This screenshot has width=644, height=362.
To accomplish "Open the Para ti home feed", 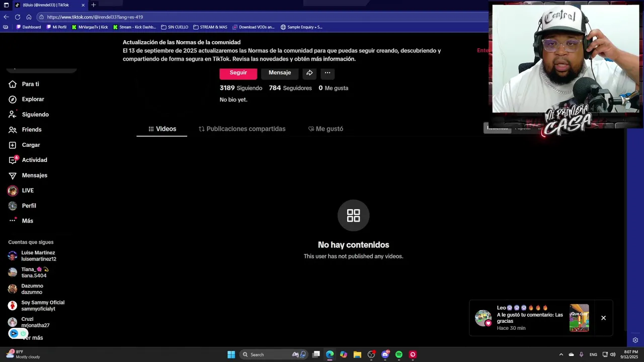I will point(30,84).
